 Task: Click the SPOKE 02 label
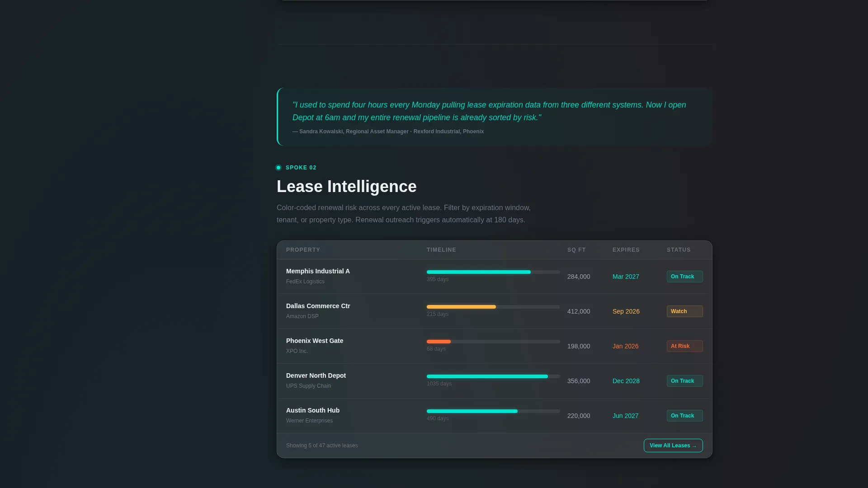coord(301,168)
